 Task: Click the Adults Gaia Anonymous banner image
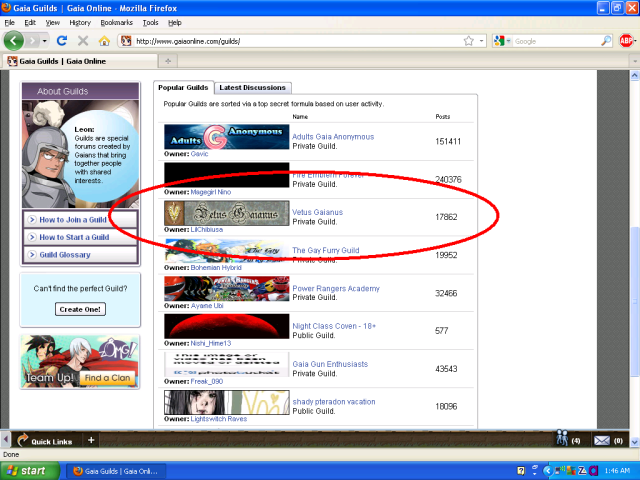coord(227,137)
